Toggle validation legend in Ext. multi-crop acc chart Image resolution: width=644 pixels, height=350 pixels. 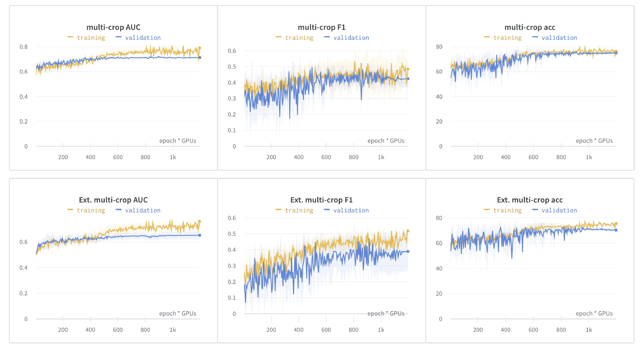(555, 210)
